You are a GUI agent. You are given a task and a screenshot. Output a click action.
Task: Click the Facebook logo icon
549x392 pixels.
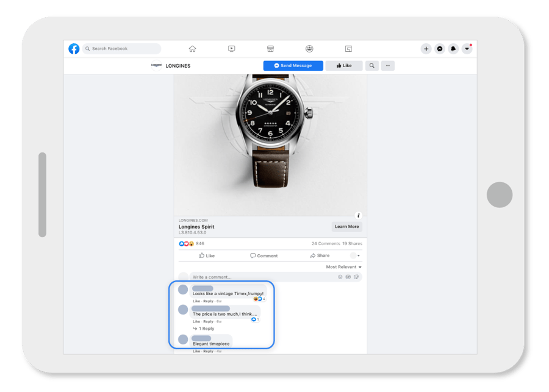(x=74, y=49)
